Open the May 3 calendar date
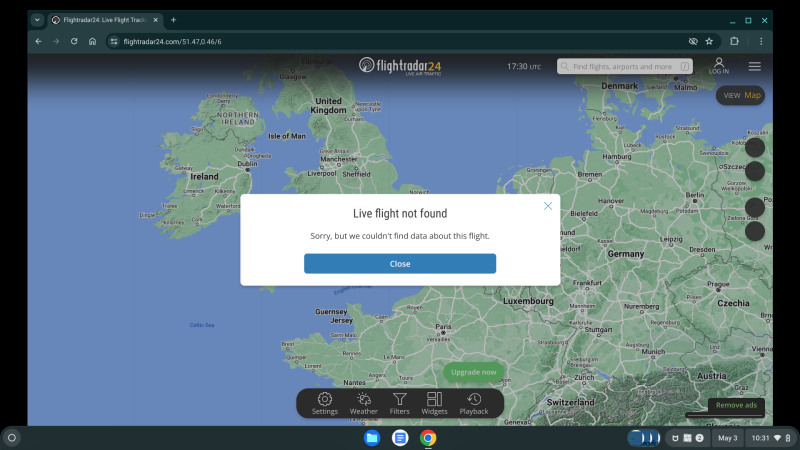 point(728,438)
